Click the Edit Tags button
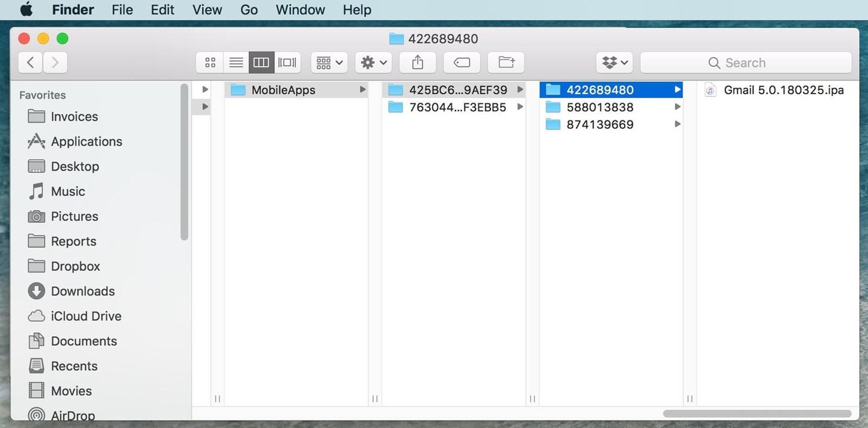This screenshot has width=868, height=428. (462, 63)
